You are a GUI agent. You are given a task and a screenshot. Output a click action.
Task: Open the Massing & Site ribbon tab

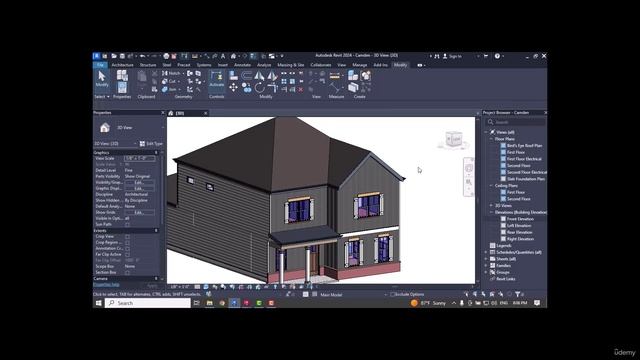coord(291,65)
